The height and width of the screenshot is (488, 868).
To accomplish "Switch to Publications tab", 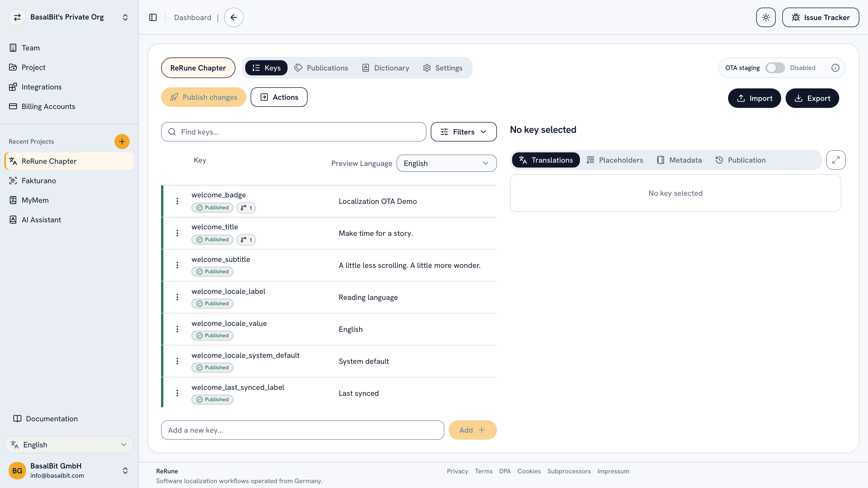I will point(321,68).
